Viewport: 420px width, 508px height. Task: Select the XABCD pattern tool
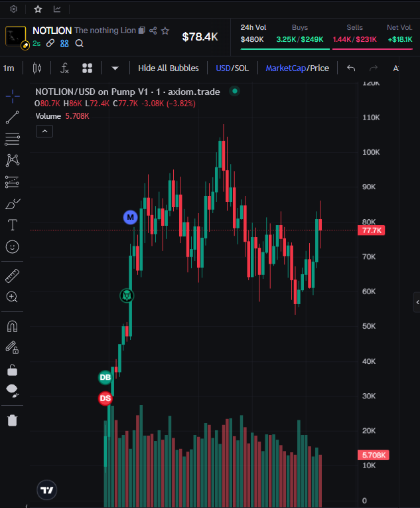(13, 161)
